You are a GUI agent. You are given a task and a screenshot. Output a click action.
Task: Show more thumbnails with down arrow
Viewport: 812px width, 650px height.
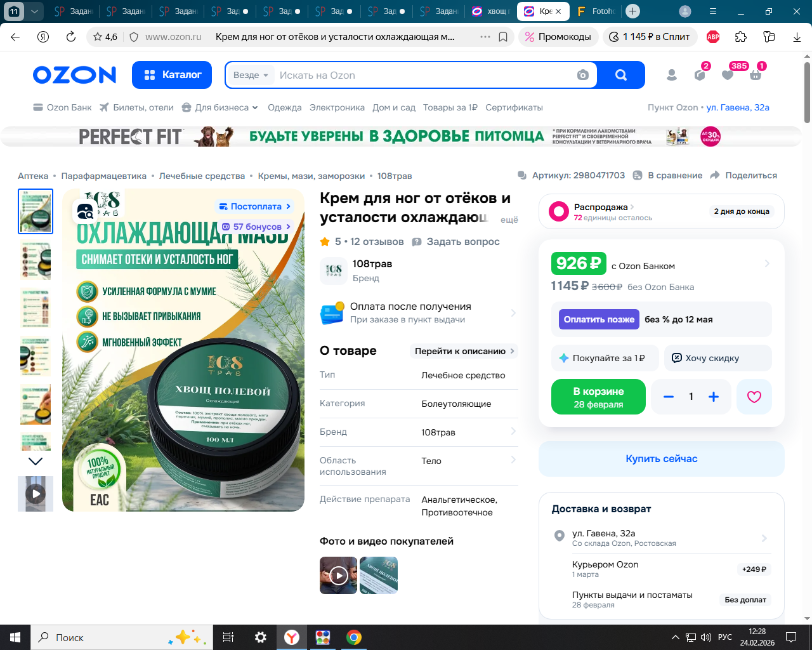pyautogui.click(x=36, y=461)
